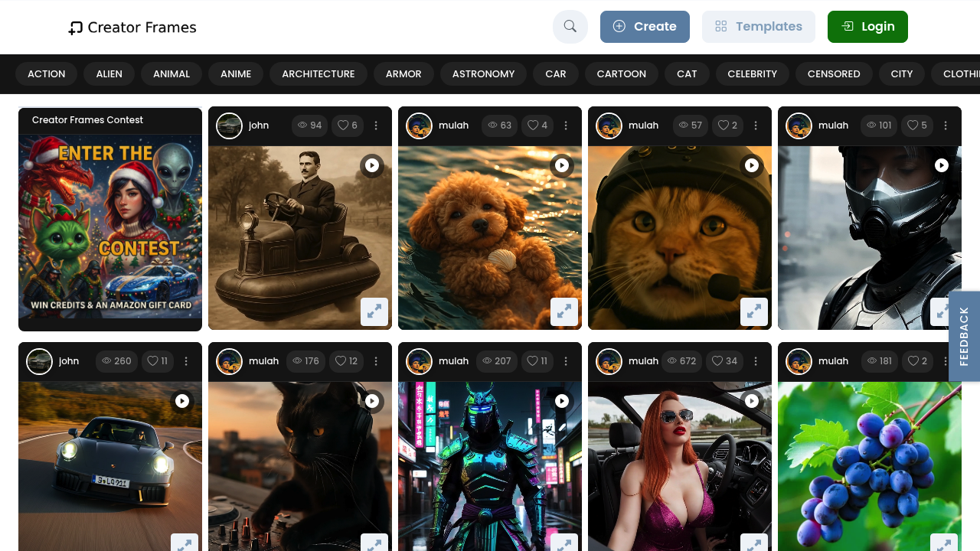Like the Porsche post with 11 hearts
This screenshot has width=980, height=551.
coord(157,361)
